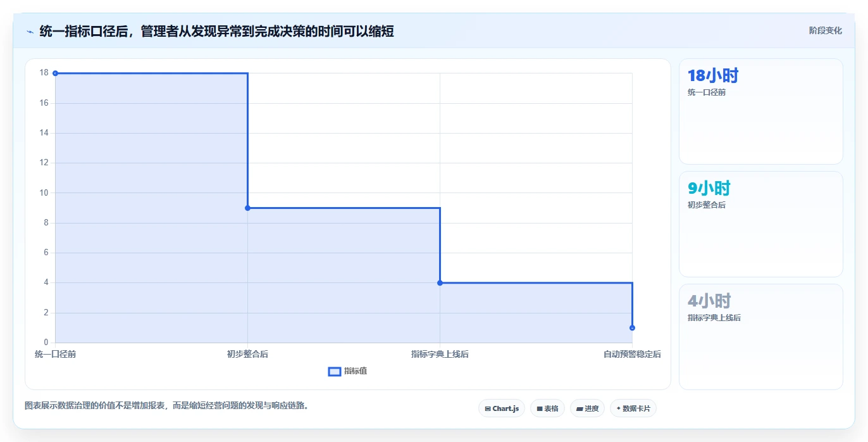Click the 9小时 card value
This screenshot has height=442, width=868.
(x=709, y=188)
